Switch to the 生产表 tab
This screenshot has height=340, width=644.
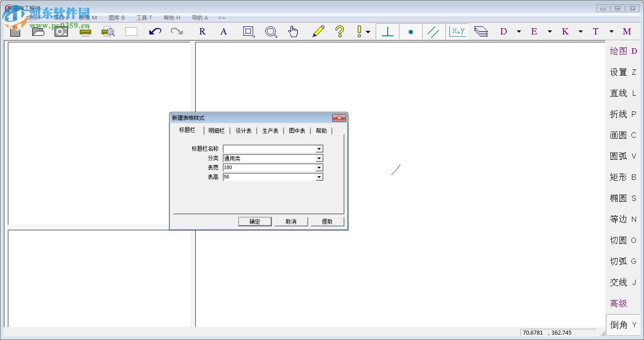click(x=270, y=131)
